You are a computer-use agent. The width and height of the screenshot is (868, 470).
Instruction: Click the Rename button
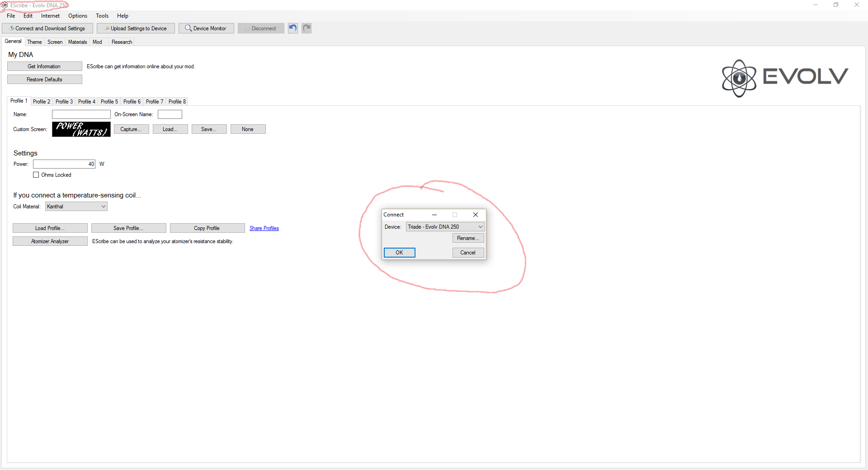(468, 238)
